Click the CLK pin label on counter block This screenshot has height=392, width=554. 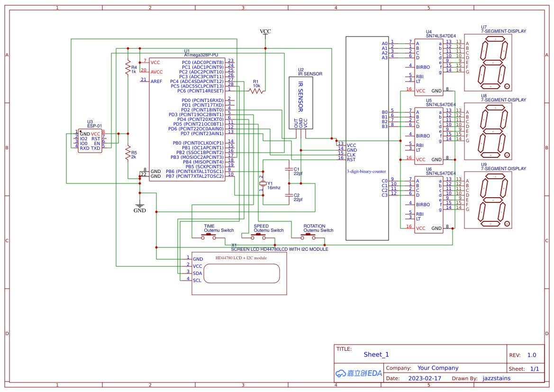pyautogui.click(x=351, y=155)
